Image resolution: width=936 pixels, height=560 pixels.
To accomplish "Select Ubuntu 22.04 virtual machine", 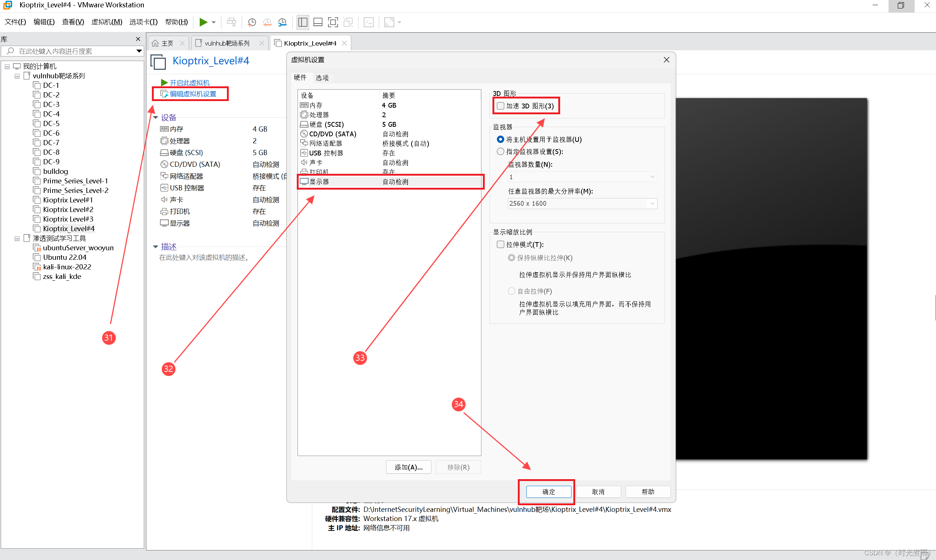I will (x=65, y=257).
